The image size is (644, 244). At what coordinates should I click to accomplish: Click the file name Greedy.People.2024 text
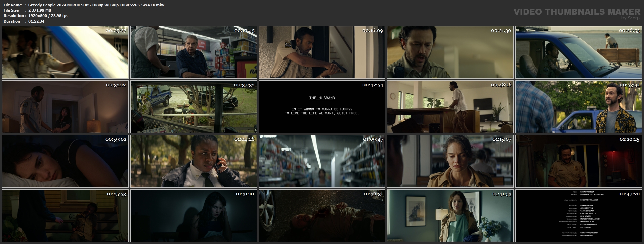click(96, 5)
